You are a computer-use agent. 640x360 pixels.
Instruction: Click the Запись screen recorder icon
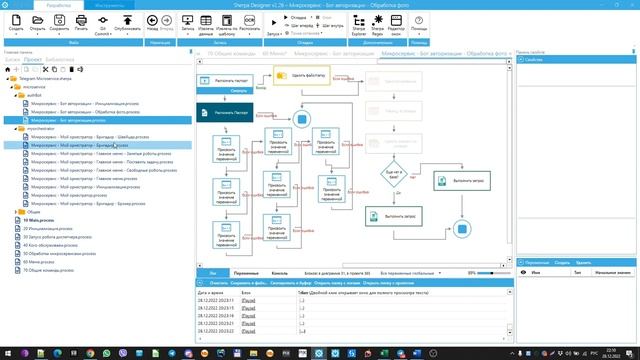(188, 20)
